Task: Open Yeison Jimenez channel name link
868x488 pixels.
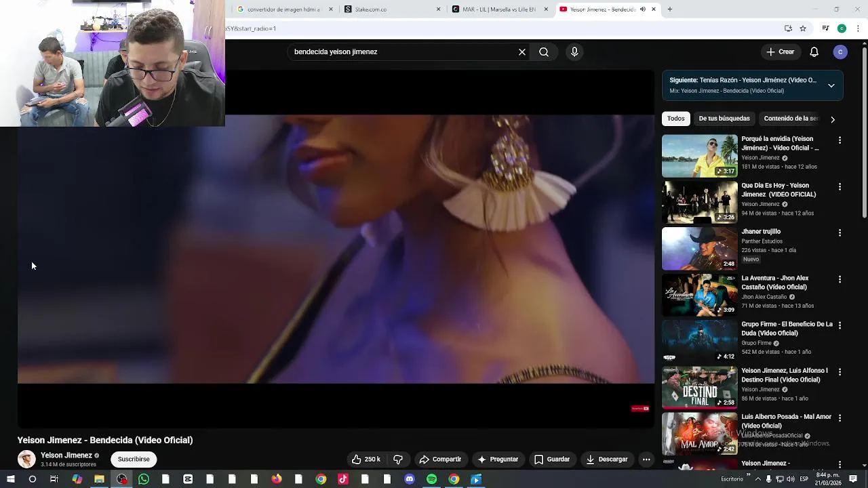Action: point(66,455)
